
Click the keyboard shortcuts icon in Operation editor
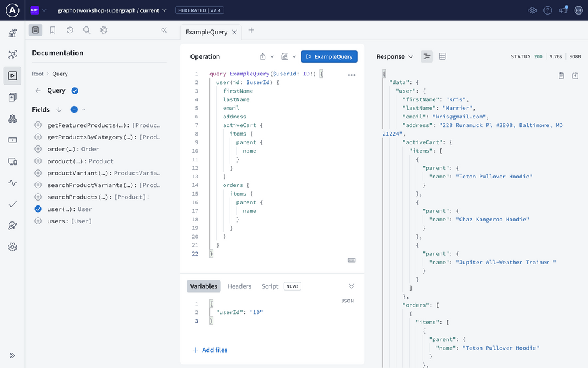tap(352, 260)
